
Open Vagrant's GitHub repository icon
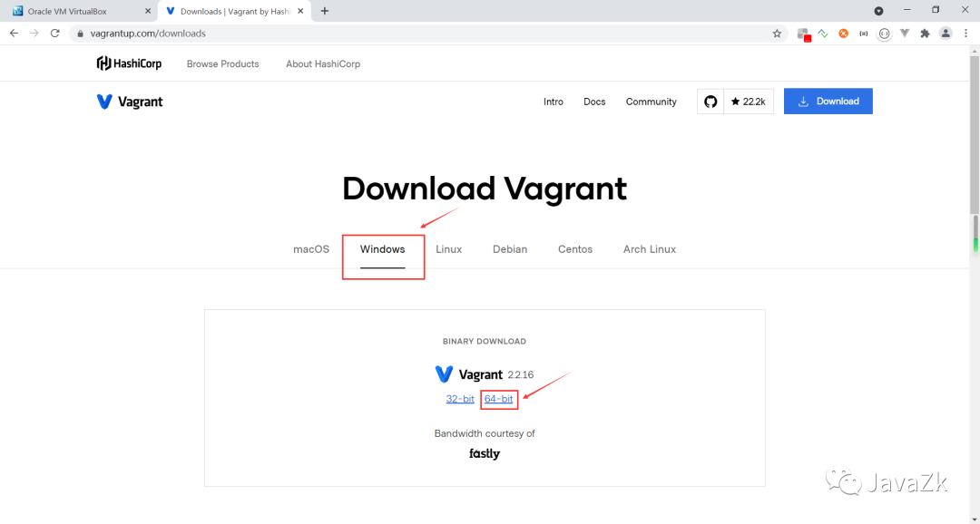coord(710,102)
